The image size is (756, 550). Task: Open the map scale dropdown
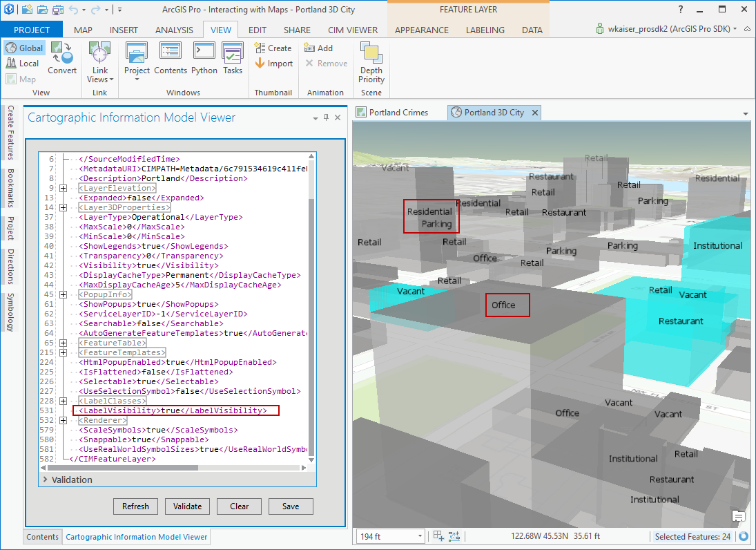click(420, 536)
